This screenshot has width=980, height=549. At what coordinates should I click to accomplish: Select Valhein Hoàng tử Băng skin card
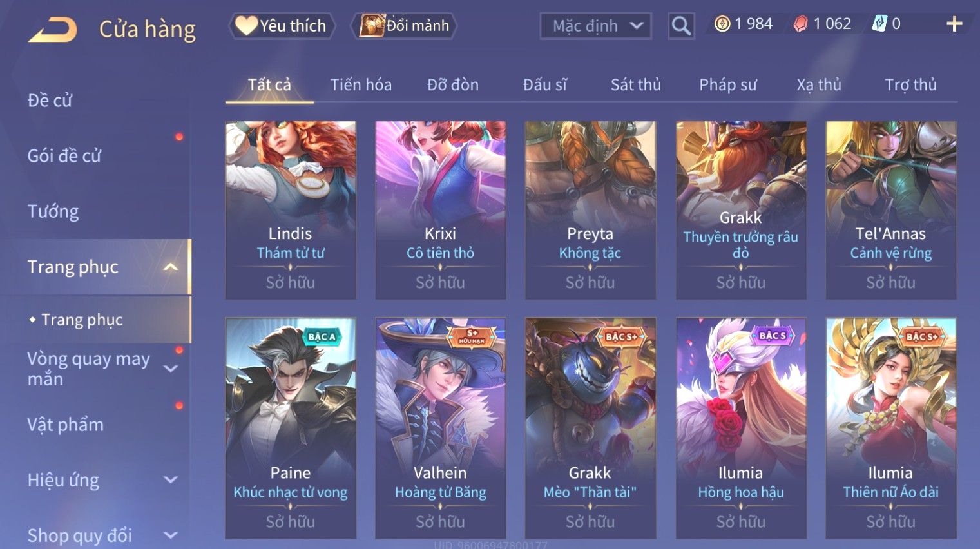tap(441, 428)
